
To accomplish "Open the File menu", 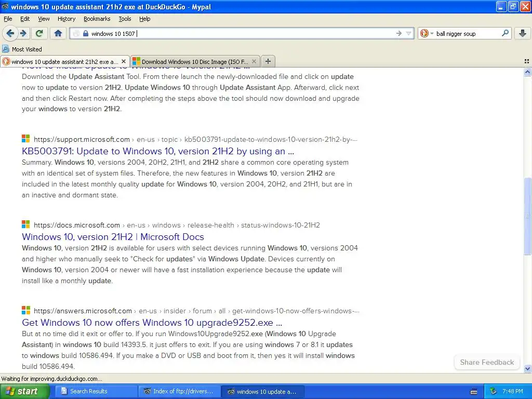I will tap(8, 19).
